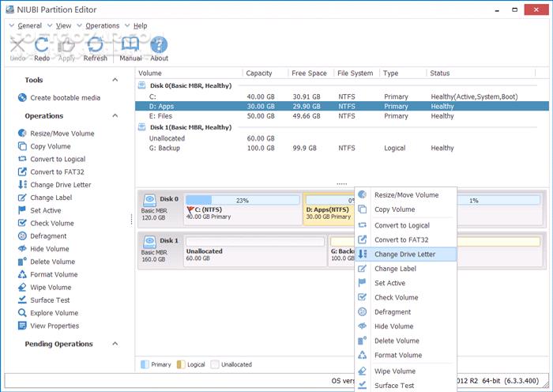Click Disk 0 drive icon in disk map

click(150, 200)
